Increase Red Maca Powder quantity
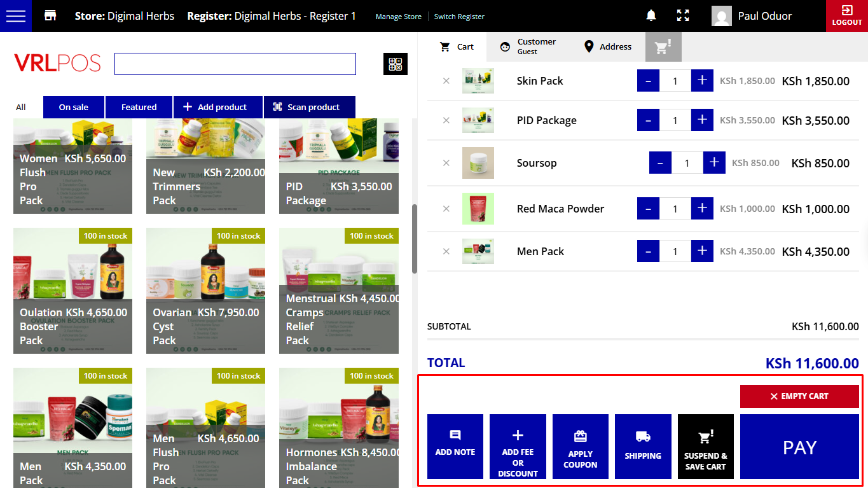 coord(702,209)
